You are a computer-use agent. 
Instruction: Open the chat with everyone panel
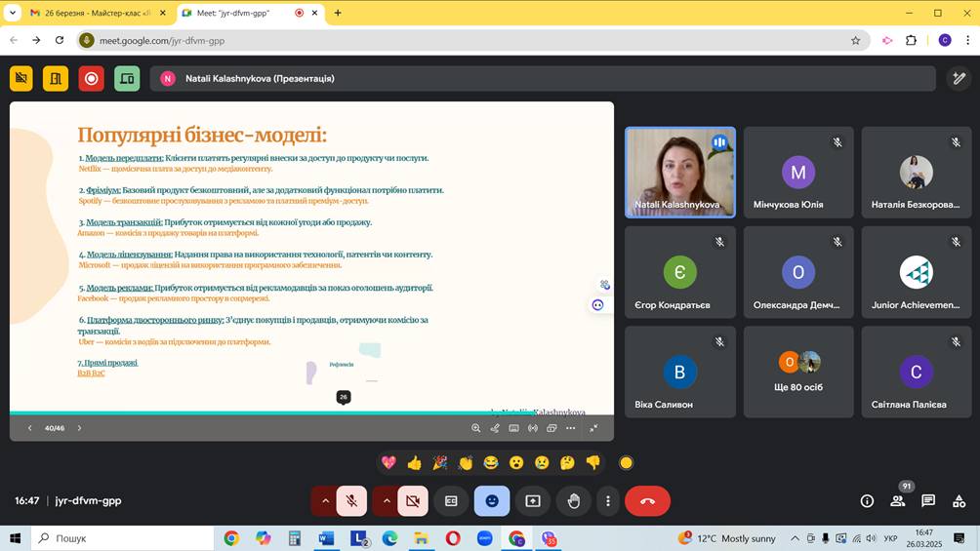click(x=928, y=500)
